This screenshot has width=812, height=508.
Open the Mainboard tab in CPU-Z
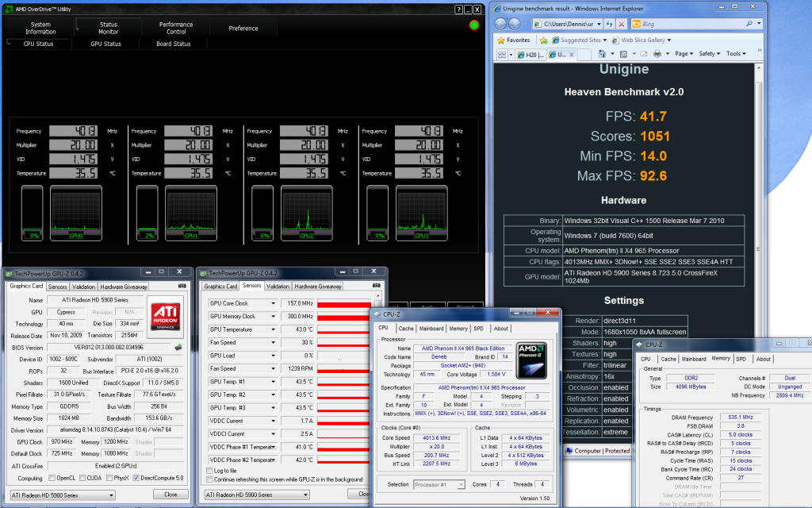[x=431, y=328]
